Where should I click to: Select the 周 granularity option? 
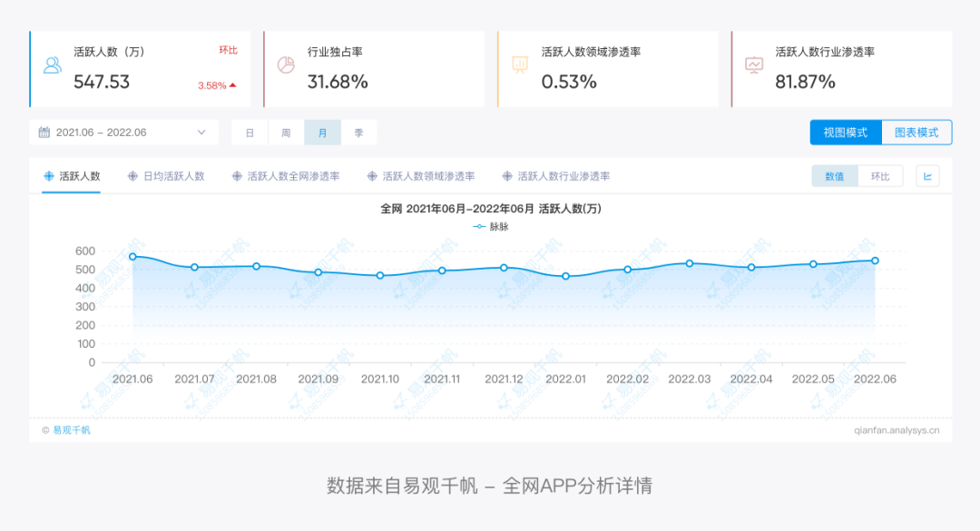286,133
